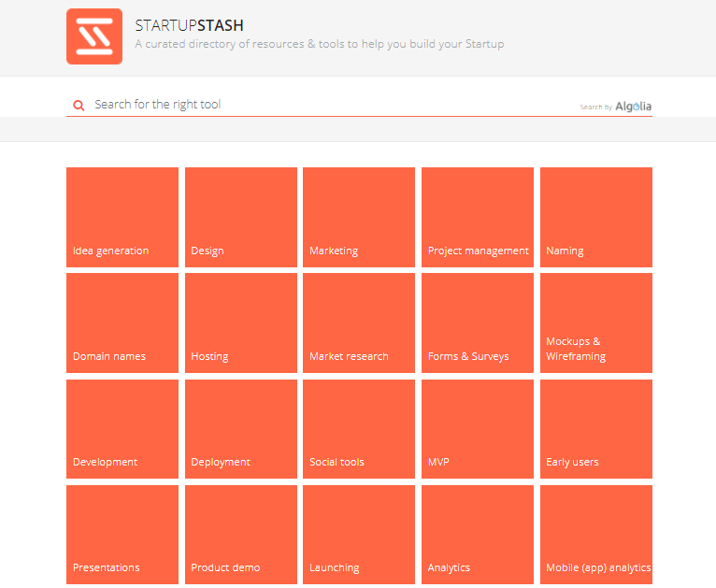716x588 pixels.
Task: Click the Startup Stash logo icon
Action: 94,36
